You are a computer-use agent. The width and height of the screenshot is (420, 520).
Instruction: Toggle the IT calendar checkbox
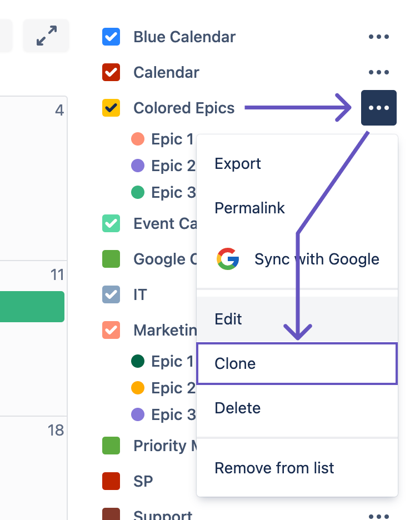coord(111,294)
